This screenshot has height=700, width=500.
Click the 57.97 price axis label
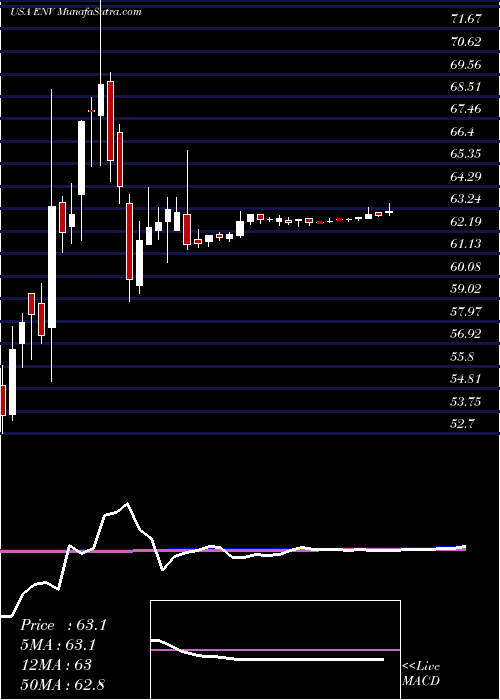coord(466,311)
